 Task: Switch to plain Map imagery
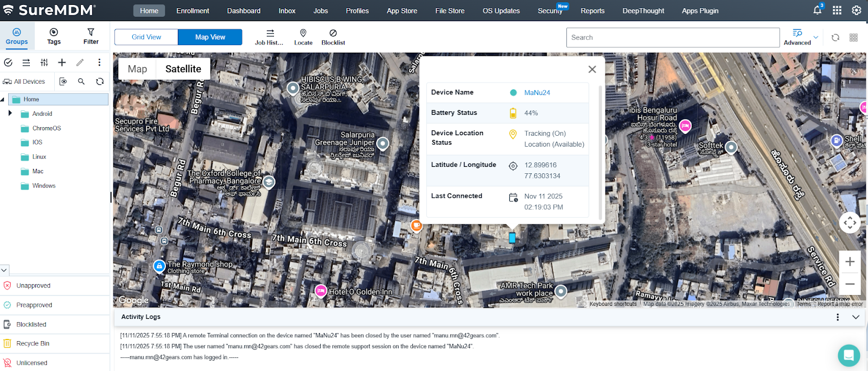[137, 69]
